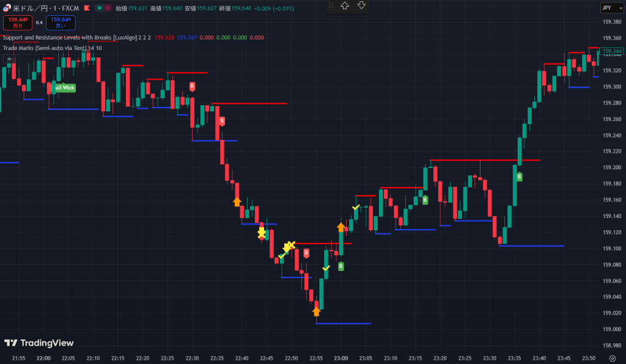
Task: Toggle the green/pink market status pill
Action: [106, 8]
